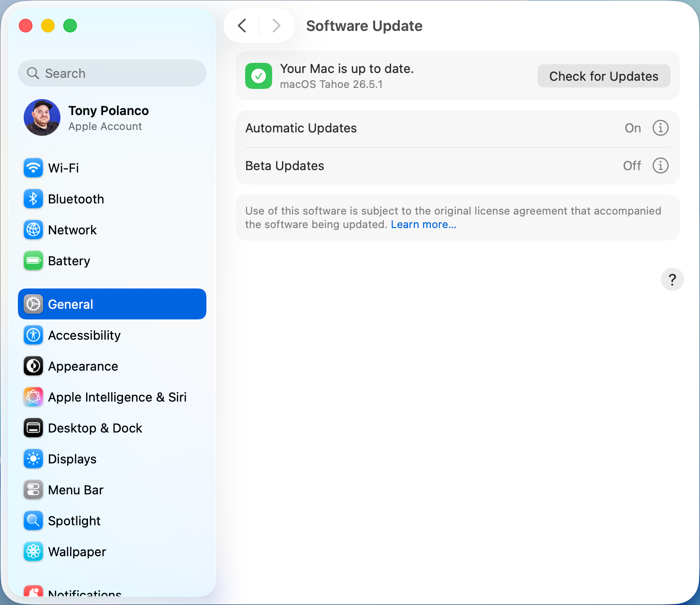Viewport: 700px width, 605px height.
Task: Click the red Notifications icon
Action: click(x=33, y=591)
